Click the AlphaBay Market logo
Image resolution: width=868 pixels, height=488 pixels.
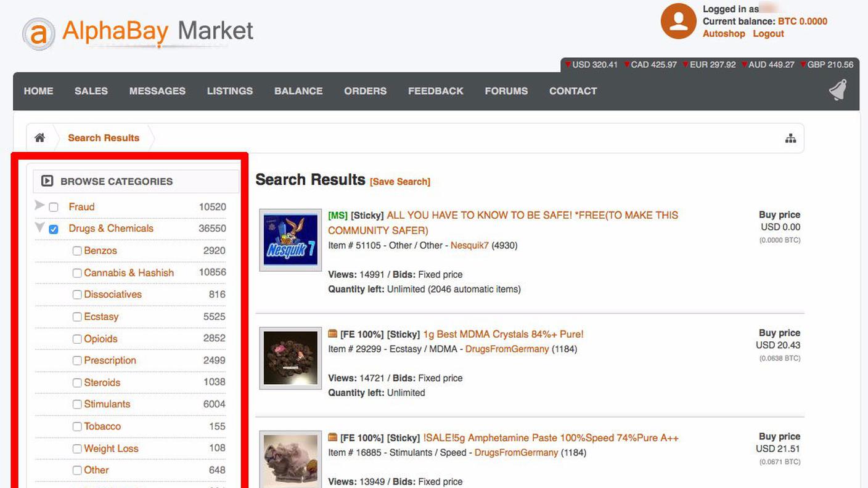(x=138, y=32)
